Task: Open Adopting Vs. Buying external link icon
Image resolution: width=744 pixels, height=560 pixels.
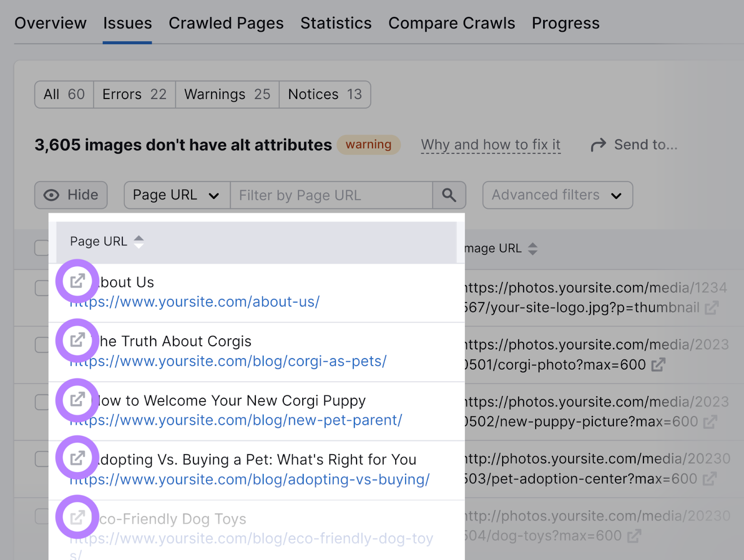Action: click(x=77, y=458)
